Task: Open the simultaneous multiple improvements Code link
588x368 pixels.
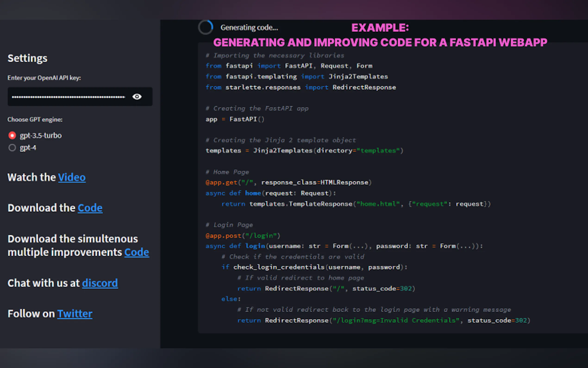Action: click(136, 252)
